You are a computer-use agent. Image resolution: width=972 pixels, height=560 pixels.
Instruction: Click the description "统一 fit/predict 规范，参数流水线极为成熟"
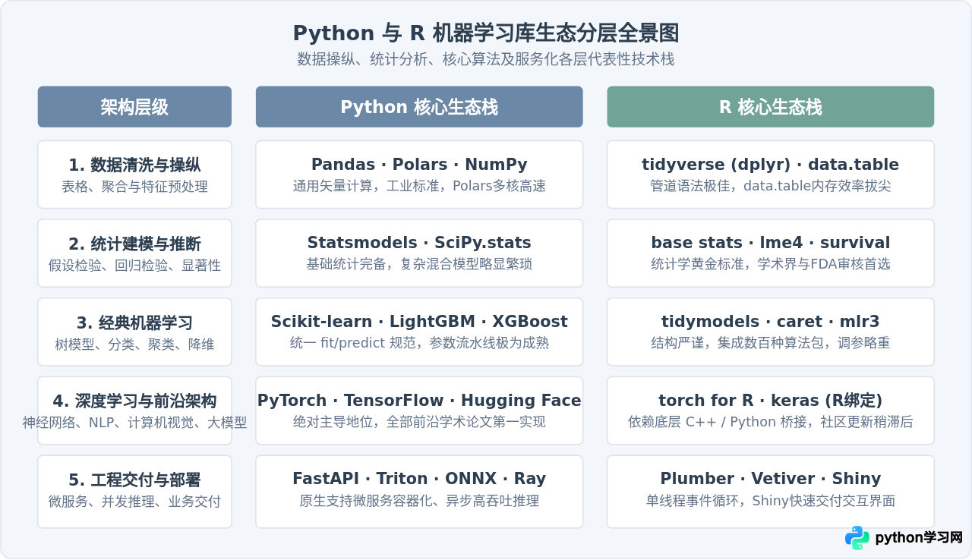(419, 343)
